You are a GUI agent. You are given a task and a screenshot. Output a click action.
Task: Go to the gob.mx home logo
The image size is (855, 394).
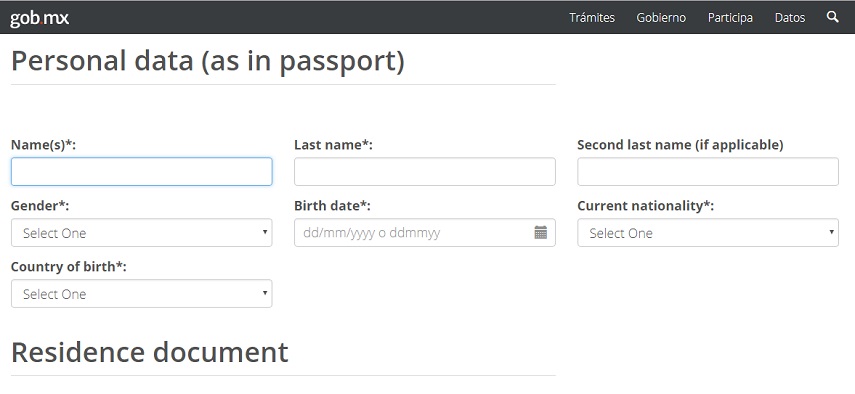pos(39,18)
